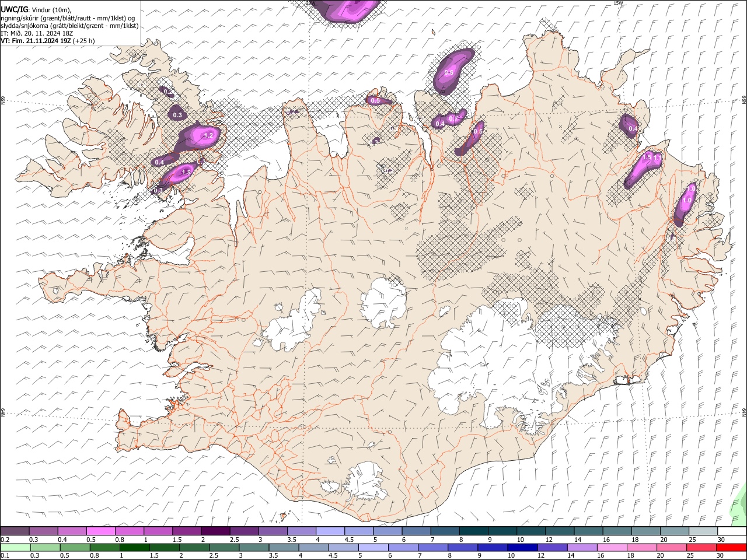
Task: Click the magenta snow blob labelled 1.6
Action: pyautogui.click(x=180, y=173)
